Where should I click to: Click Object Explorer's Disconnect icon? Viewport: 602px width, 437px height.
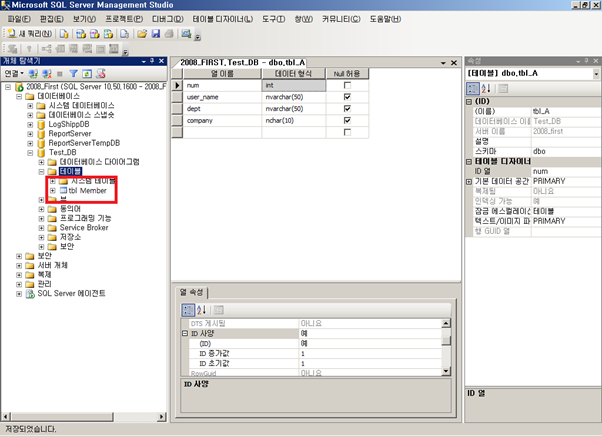coord(47,73)
